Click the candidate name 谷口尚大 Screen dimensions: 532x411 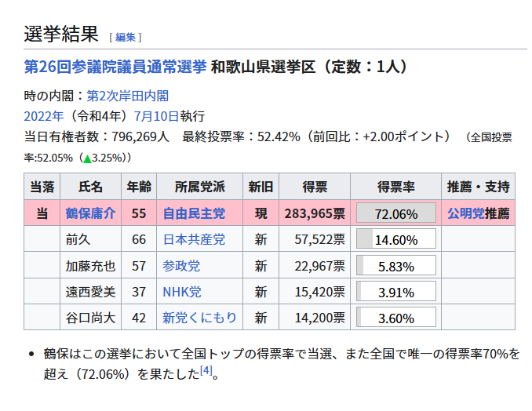[90, 318]
